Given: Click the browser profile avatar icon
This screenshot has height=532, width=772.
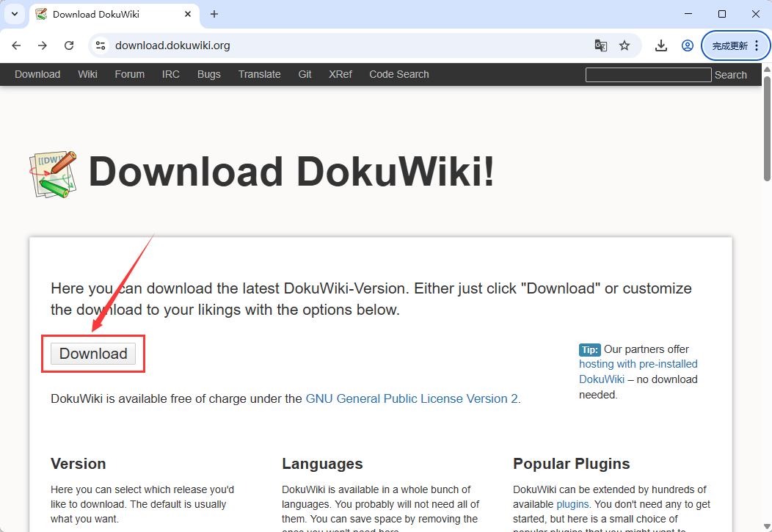Looking at the screenshot, I should (x=687, y=45).
